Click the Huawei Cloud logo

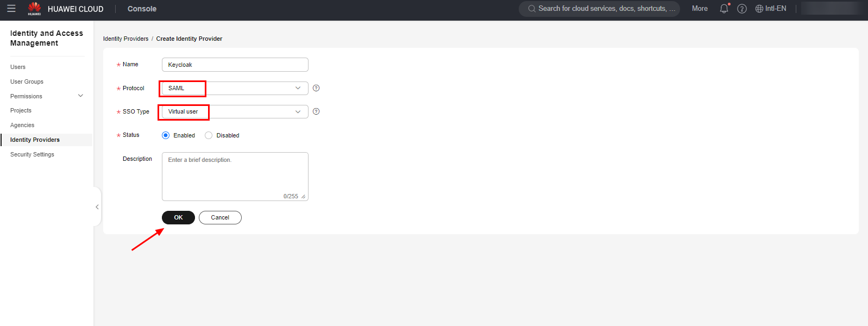[x=35, y=9]
